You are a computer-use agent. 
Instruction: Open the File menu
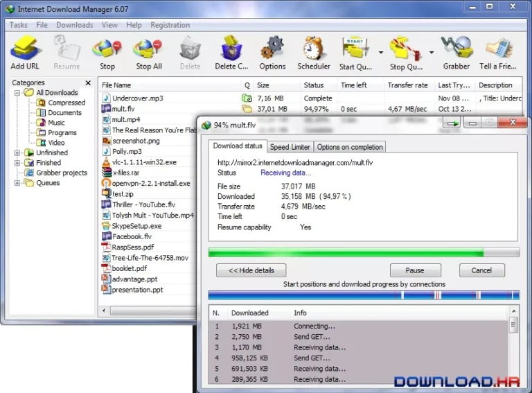click(x=42, y=25)
